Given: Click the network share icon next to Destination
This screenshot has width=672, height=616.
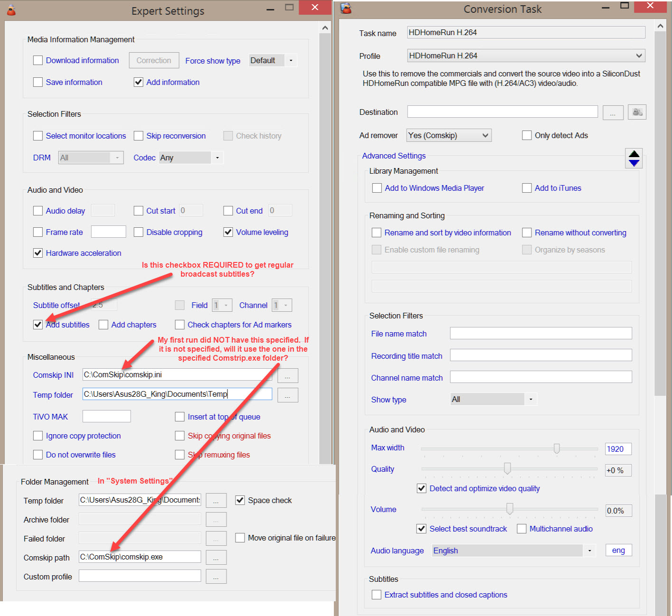Looking at the screenshot, I should [637, 112].
